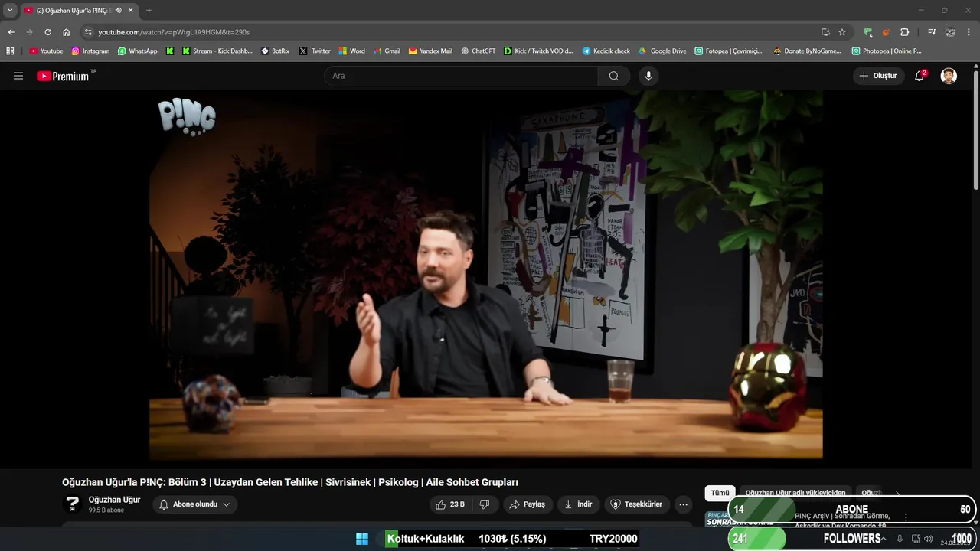This screenshot has width=980, height=551.
Task: Open the Gmail bookmark
Action: click(x=387, y=51)
